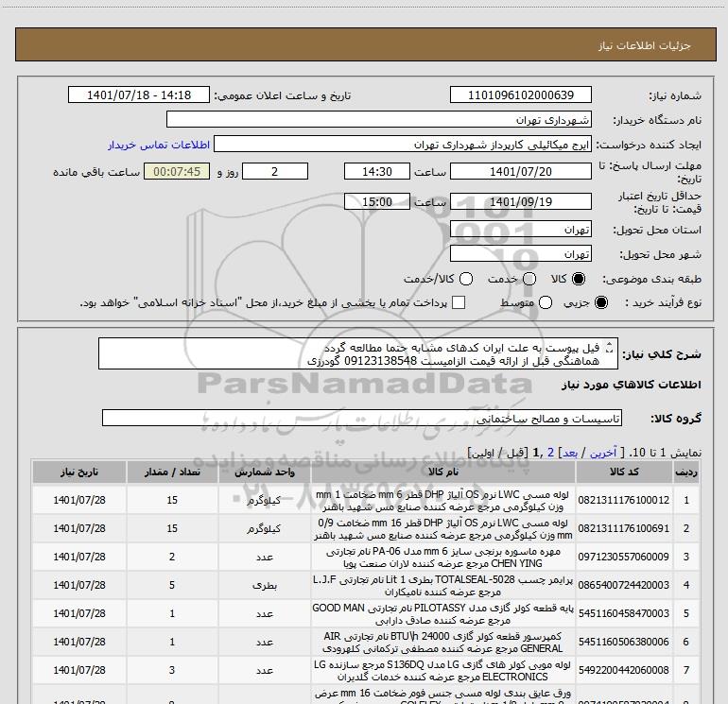Click price validity time 15:00
Screen dimensions: 728x704
coord(377,201)
